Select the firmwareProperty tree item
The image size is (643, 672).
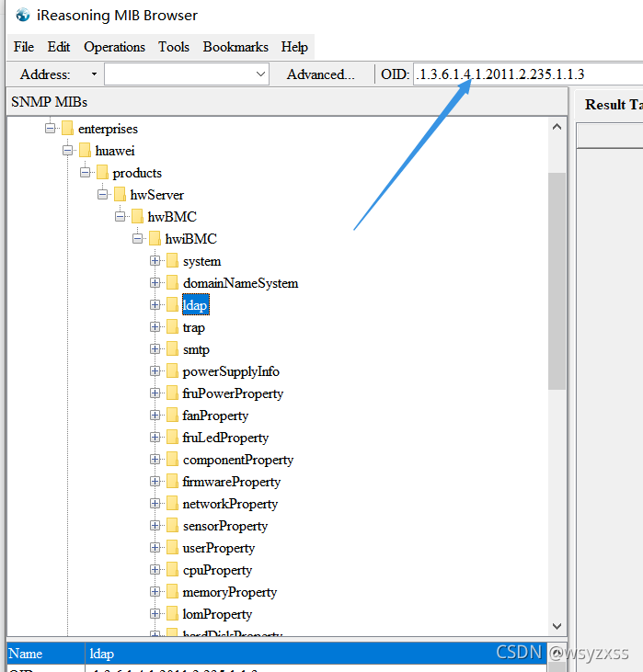coord(232,482)
